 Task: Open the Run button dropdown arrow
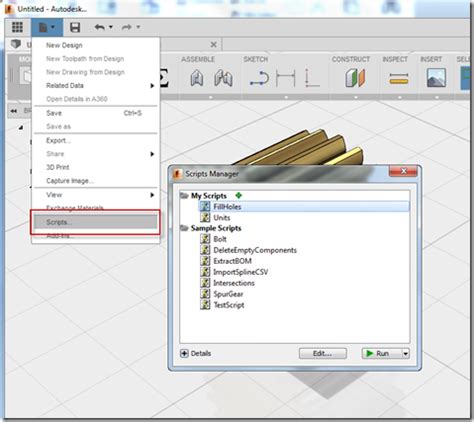(x=405, y=353)
